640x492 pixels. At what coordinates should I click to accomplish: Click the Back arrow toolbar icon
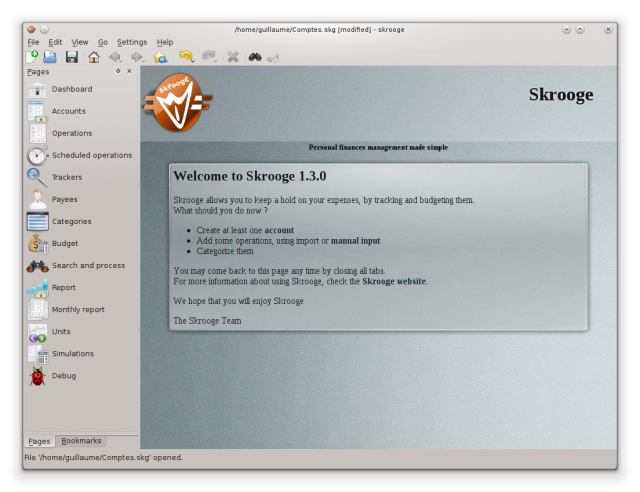116,57
